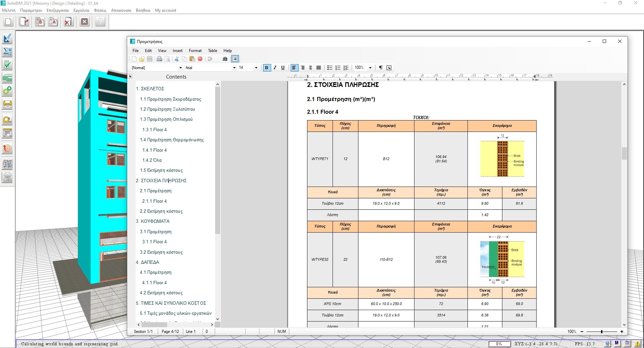Click the Cut scissors icon
This screenshot has height=348, width=644.
177,59
